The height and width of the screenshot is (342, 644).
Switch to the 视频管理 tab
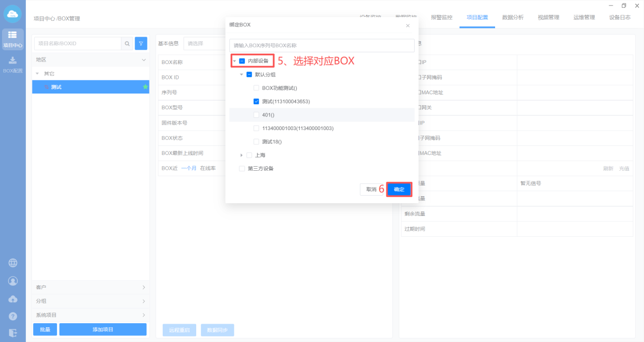point(548,17)
